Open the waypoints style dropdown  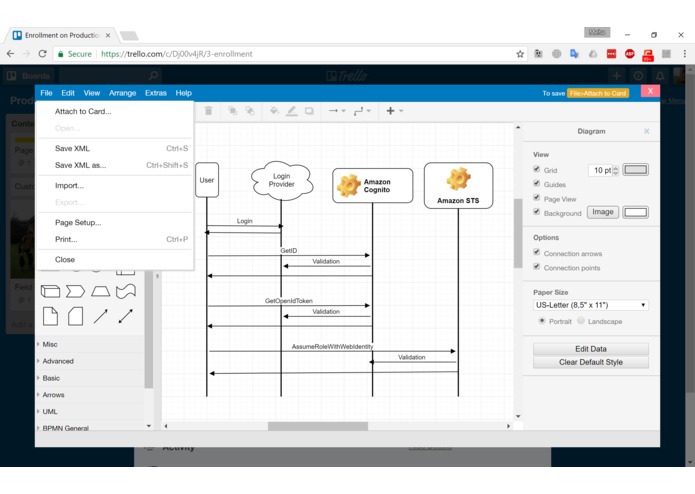click(362, 111)
